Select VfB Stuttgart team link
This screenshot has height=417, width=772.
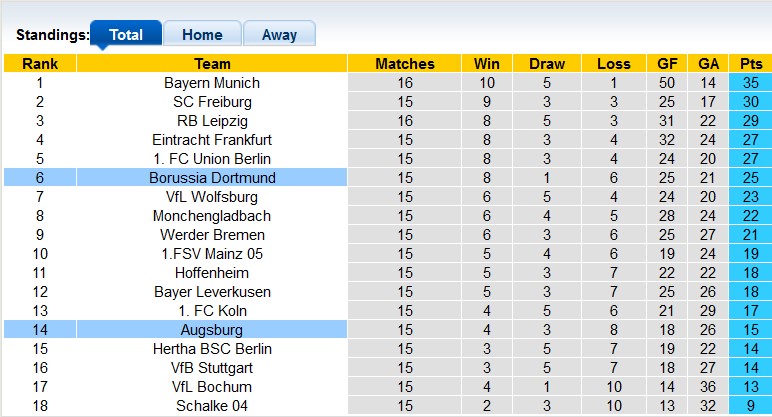(x=212, y=368)
